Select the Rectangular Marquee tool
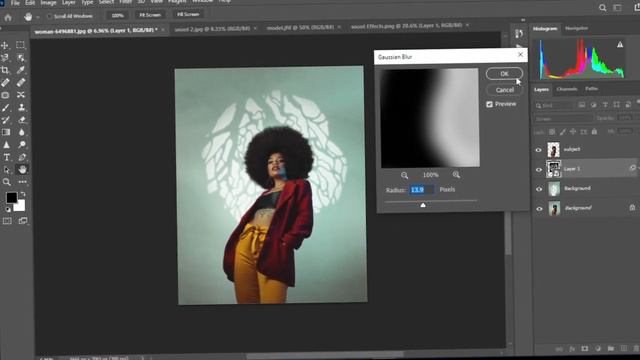The width and height of the screenshot is (640, 360). point(20,45)
